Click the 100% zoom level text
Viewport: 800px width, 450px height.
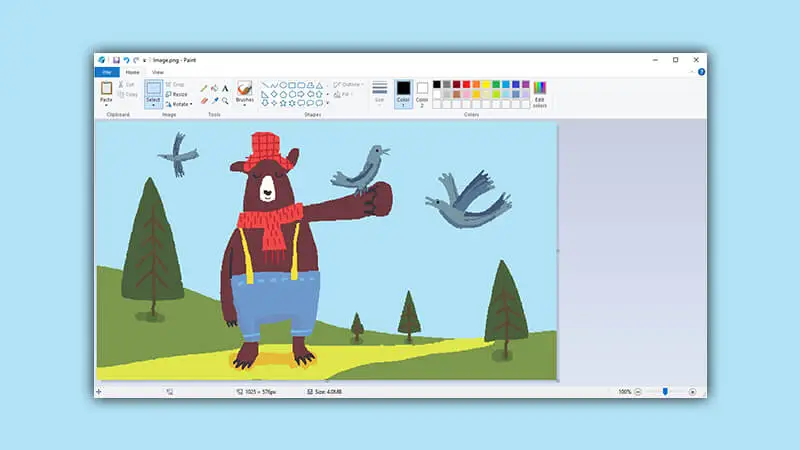pos(624,392)
